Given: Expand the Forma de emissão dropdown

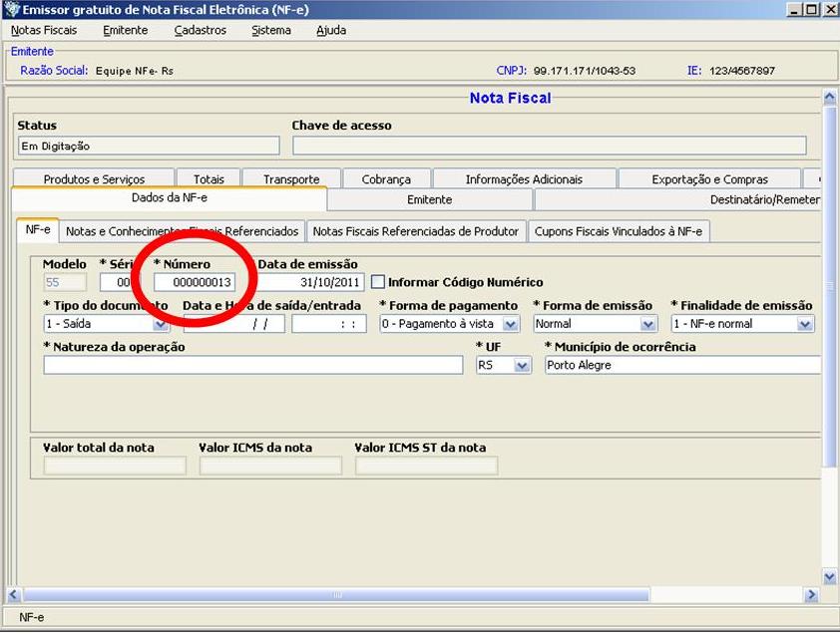Looking at the screenshot, I should [647, 324].
